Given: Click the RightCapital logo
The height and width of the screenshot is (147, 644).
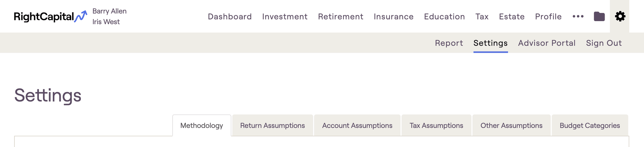Looking at the screenshot, I should (x=50, y=16).
